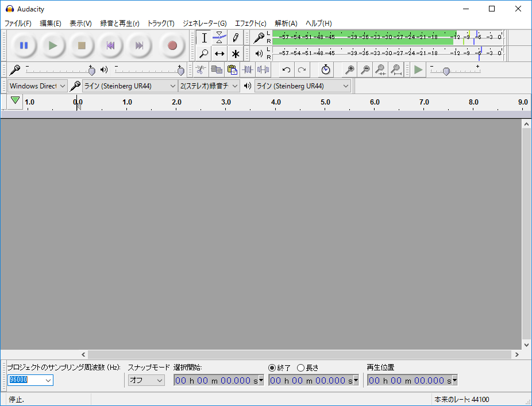Click the vertical scrollbar down arrow
The width and height of the screenshot is (532, 406).
click(526, 345)
